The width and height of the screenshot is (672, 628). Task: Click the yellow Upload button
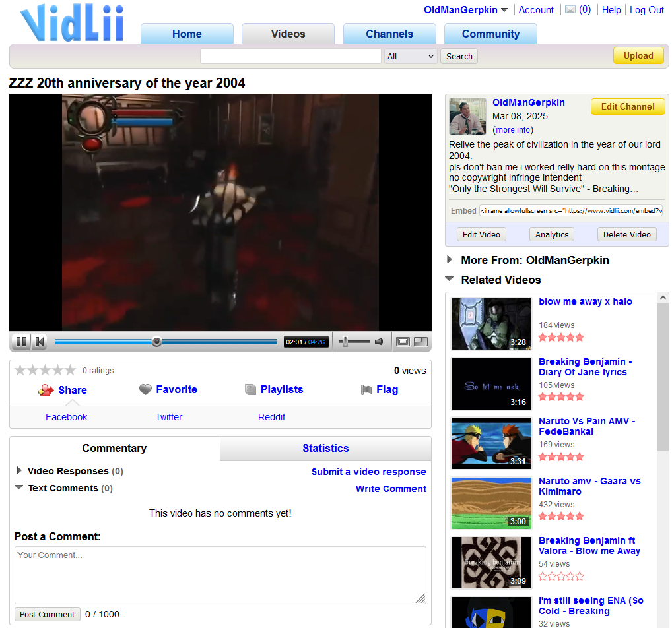tap(638, 55)
